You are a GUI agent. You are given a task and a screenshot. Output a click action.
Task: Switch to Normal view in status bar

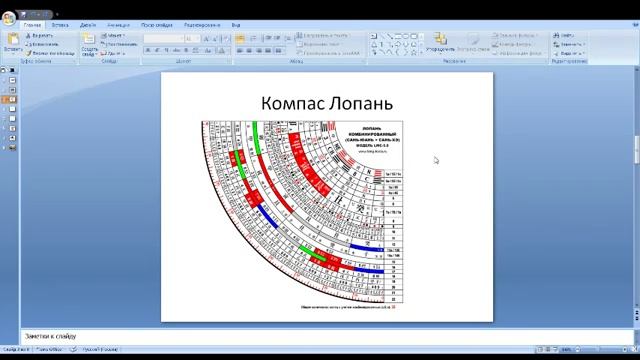[x=540, y=349]
